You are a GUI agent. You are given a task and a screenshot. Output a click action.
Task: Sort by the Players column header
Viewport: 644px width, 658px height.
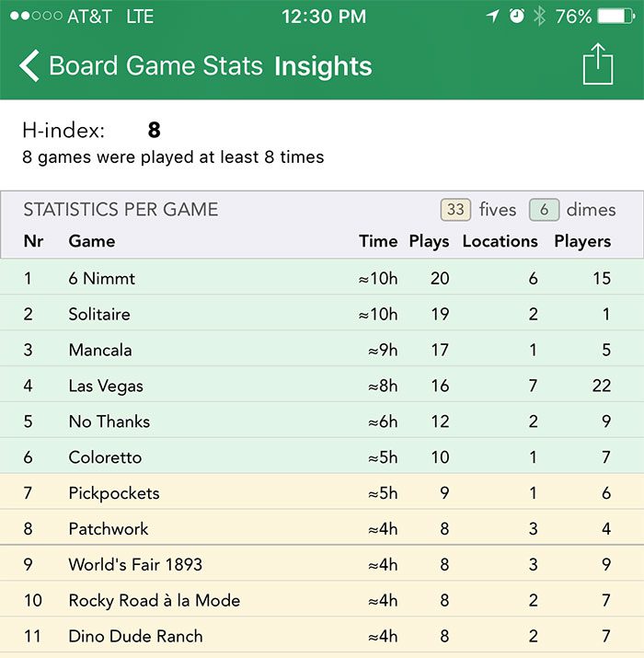(582, 241)
